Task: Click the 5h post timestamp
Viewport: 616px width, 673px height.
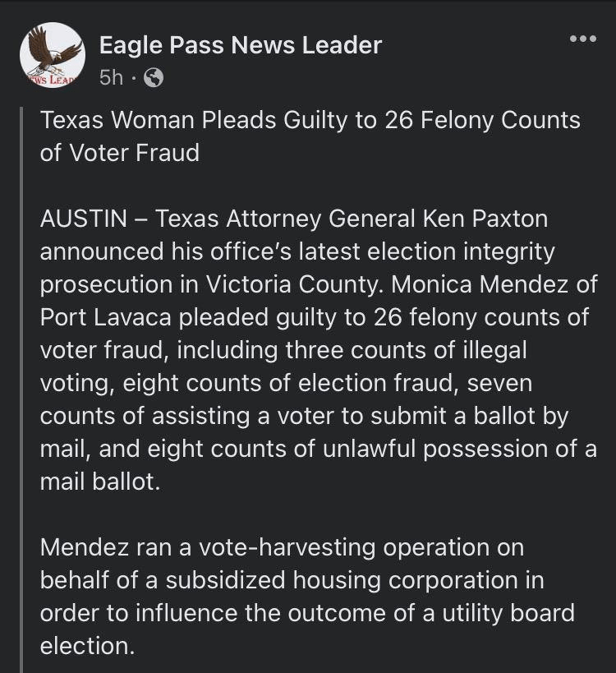Action: click(x=110, y=77)
